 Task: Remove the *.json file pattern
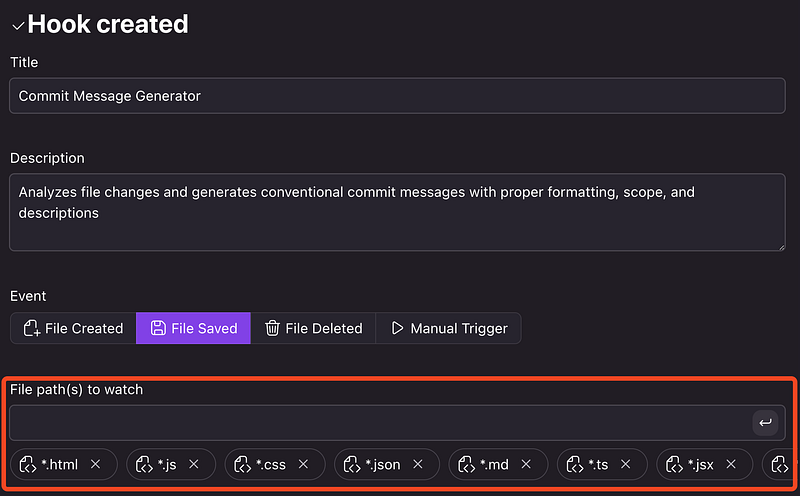418,464
